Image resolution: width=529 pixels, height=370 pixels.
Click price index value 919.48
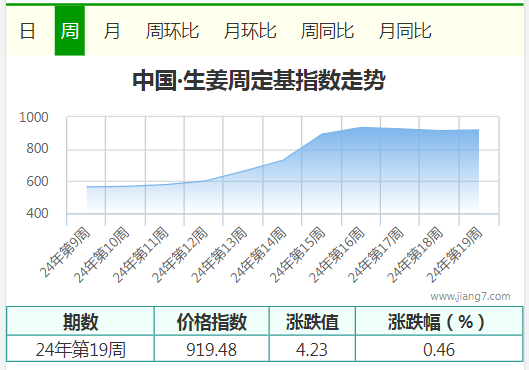tap(212, 349)
